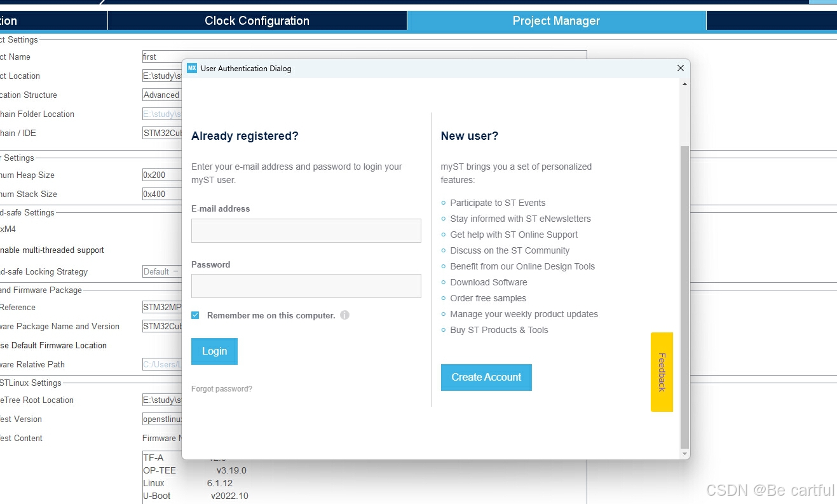
Task: Focus the Password field
Action: tap(306, 286)
